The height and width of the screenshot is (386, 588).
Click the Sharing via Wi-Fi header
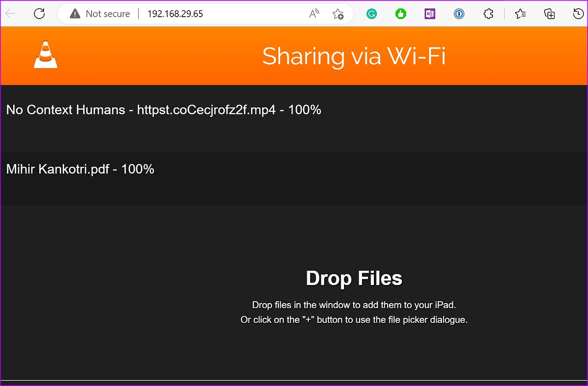click(354, 56)
